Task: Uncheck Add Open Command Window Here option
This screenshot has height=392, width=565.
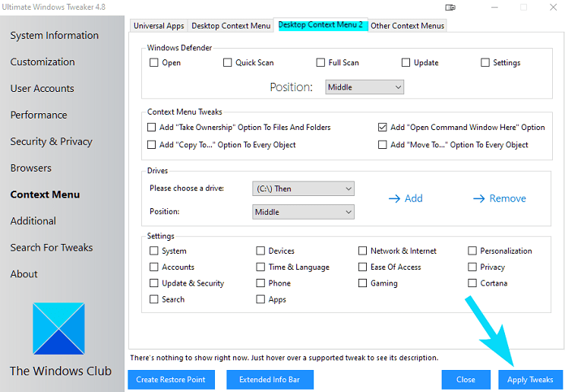Action: click(382, 127)
